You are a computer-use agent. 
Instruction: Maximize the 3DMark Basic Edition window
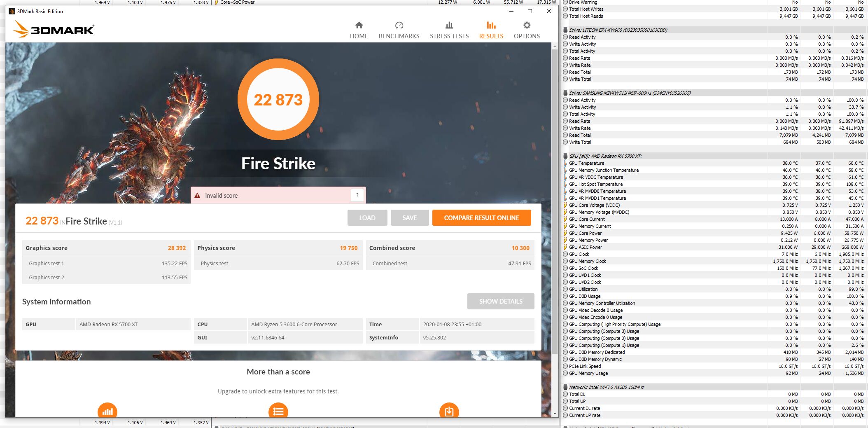[x=530, y=11]
